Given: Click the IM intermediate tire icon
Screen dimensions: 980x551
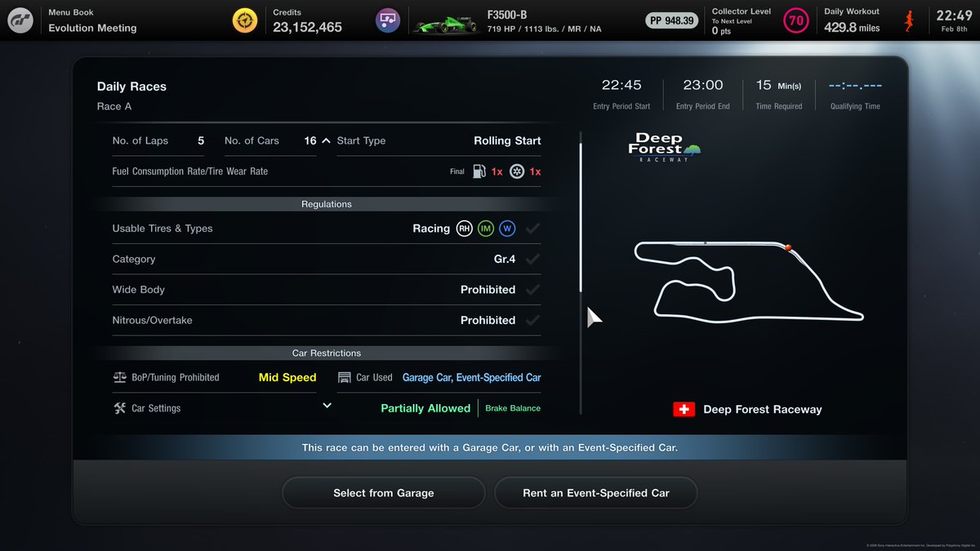Looking at the screenshot, I should pos(486,229).
